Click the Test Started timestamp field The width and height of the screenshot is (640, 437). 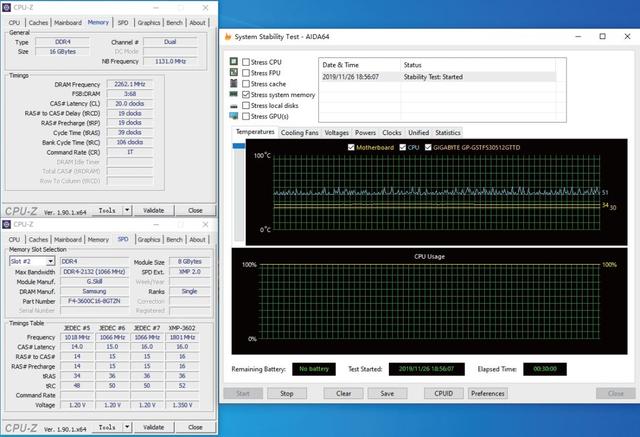point(427,369)
